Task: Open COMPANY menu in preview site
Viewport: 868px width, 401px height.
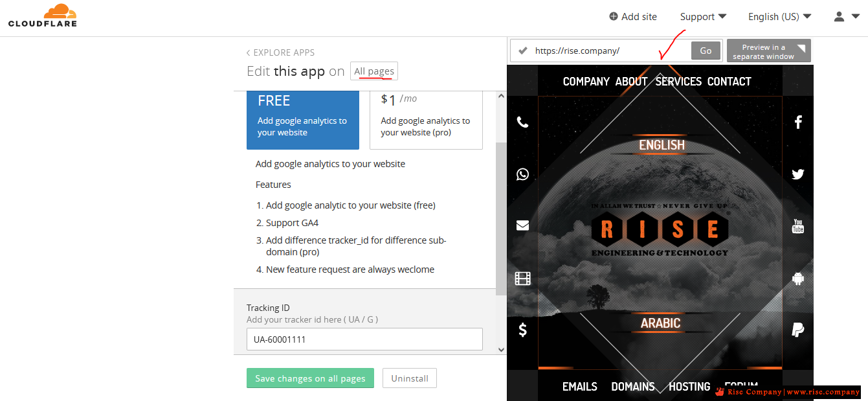Action: tap(586, 82)
